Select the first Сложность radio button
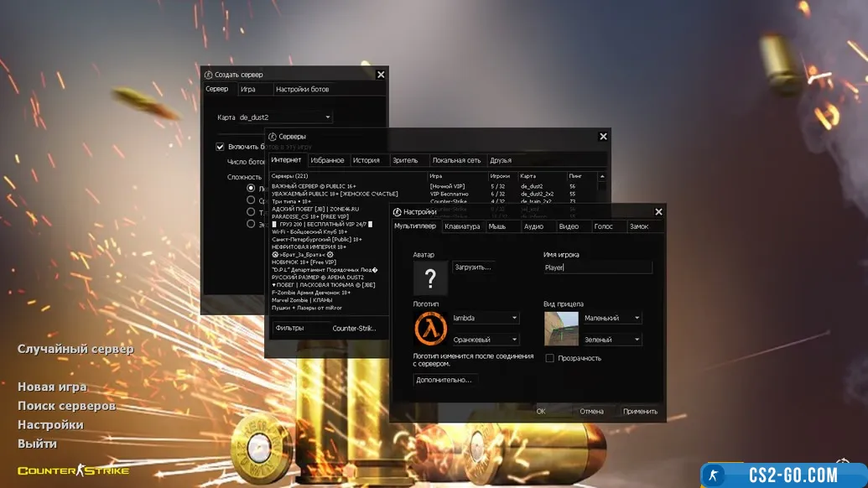This screenshot has width=868, height=488. (251, 189)
